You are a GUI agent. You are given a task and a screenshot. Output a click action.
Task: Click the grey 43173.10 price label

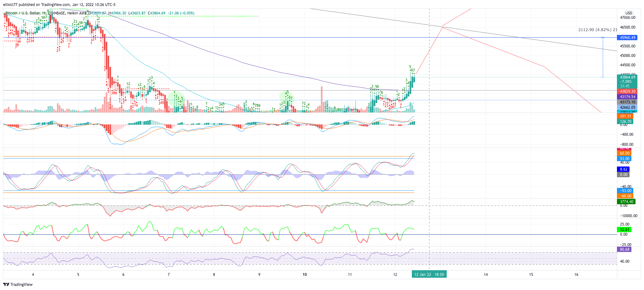click(x=627, y=102)
